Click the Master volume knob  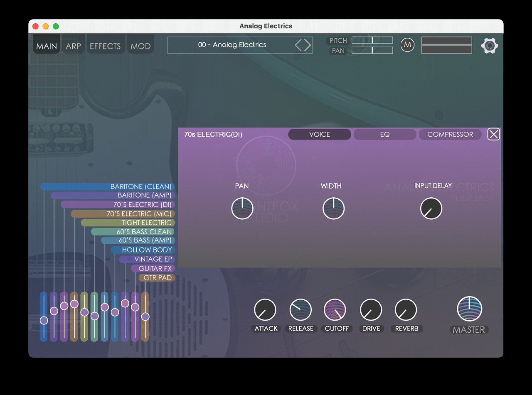(x=469, y=309)
